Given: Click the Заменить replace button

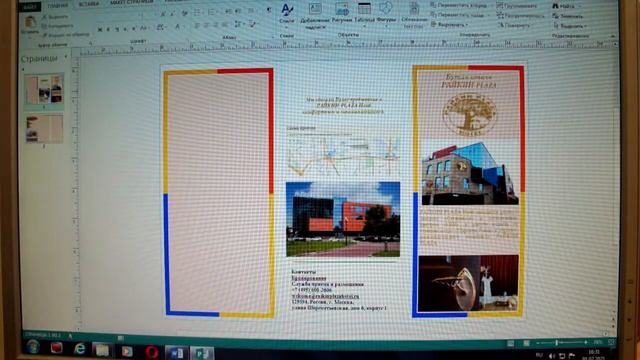Looking at the screenshot, I should 568,16.
